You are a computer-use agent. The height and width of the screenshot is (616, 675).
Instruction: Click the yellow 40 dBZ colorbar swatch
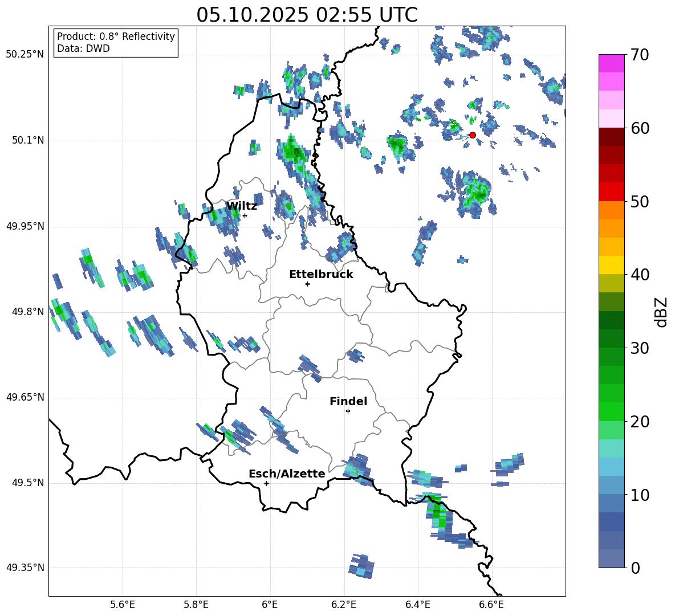point(611,265)
